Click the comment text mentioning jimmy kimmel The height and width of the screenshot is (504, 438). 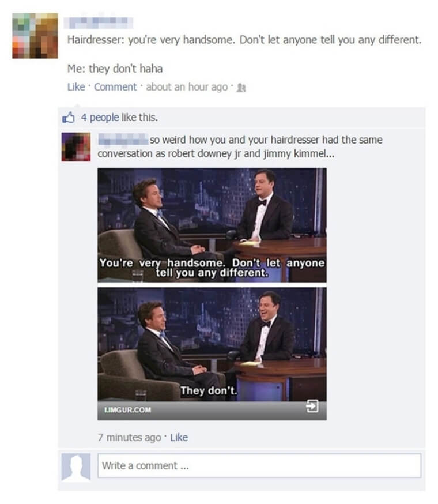240,146
